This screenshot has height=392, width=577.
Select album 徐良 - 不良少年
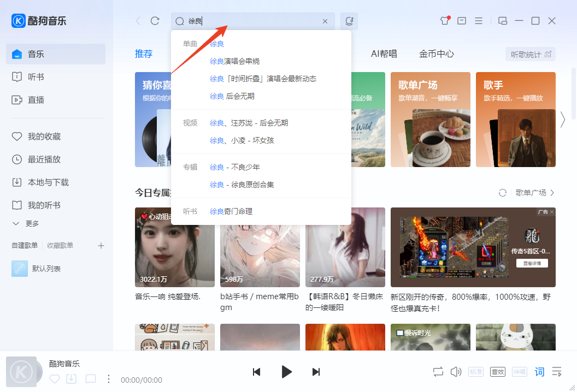(x=235, y=167)
